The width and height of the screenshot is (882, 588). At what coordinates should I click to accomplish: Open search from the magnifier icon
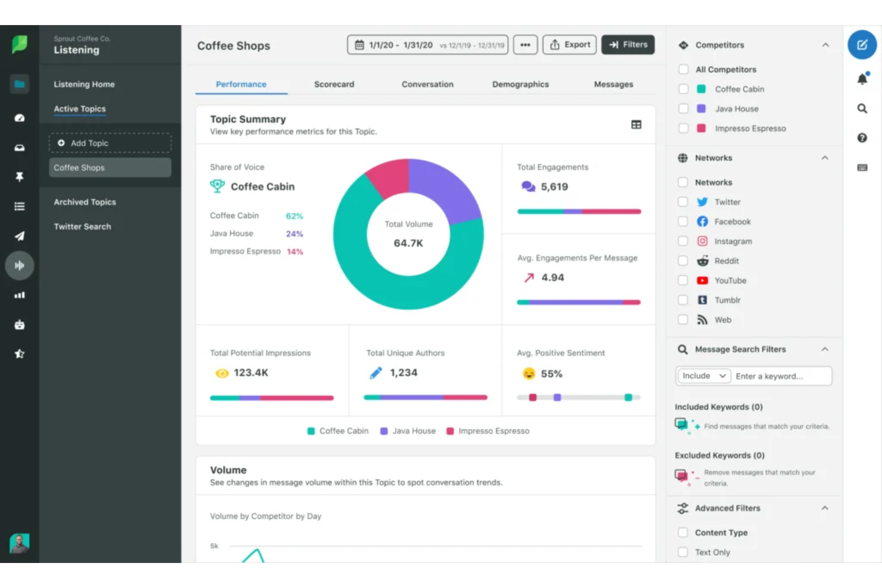tap(862, 108)
